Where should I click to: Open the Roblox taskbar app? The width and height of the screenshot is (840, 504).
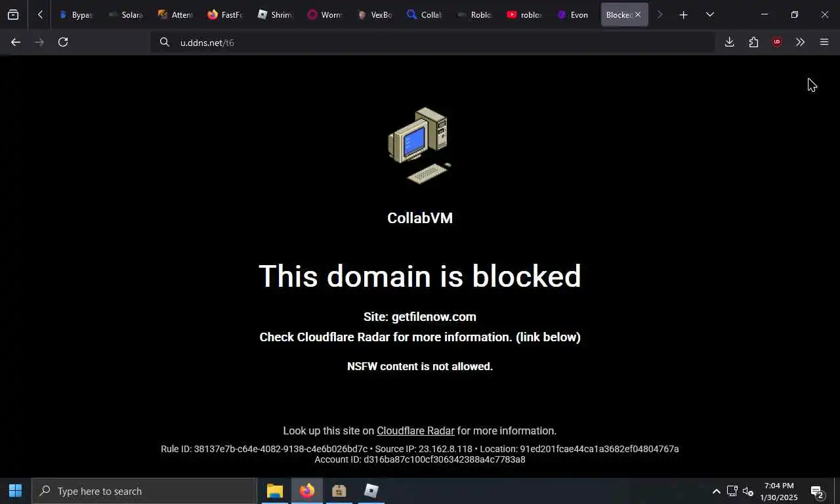click(x=371, y=491)
